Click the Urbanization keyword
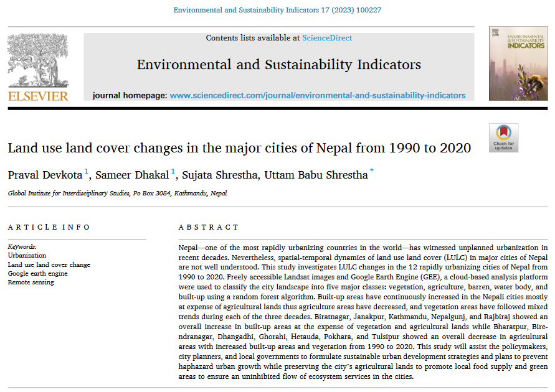This screenshot has width=555, height=392. (x=27, y=255)
